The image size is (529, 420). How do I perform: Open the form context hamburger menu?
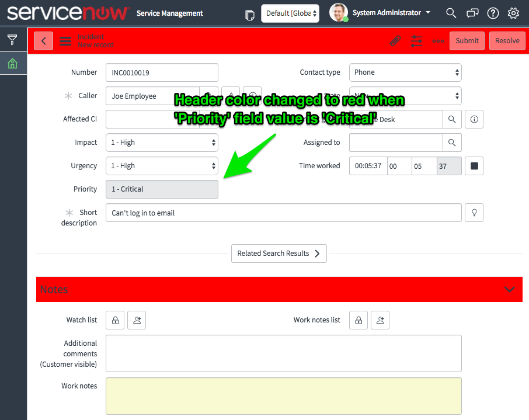65,41
